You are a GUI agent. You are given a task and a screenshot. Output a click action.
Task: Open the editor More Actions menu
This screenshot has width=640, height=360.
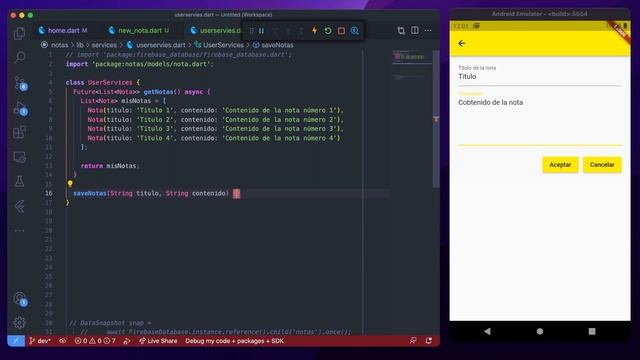(428, 30)
